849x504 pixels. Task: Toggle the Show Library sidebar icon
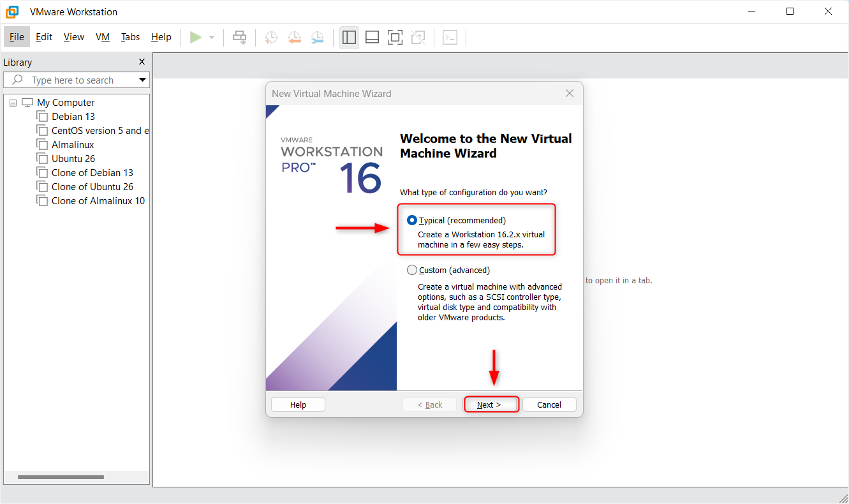click(349, 37)
